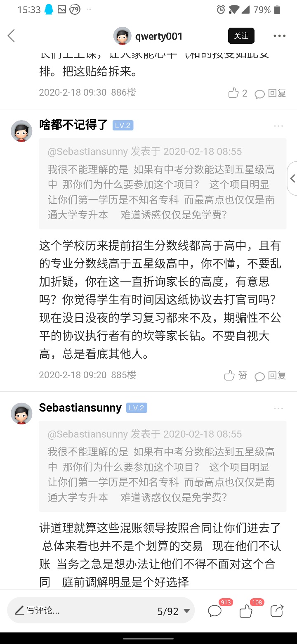
Task: Toggle 赞 on the 885楼 comment
Action: coord(236,375)
